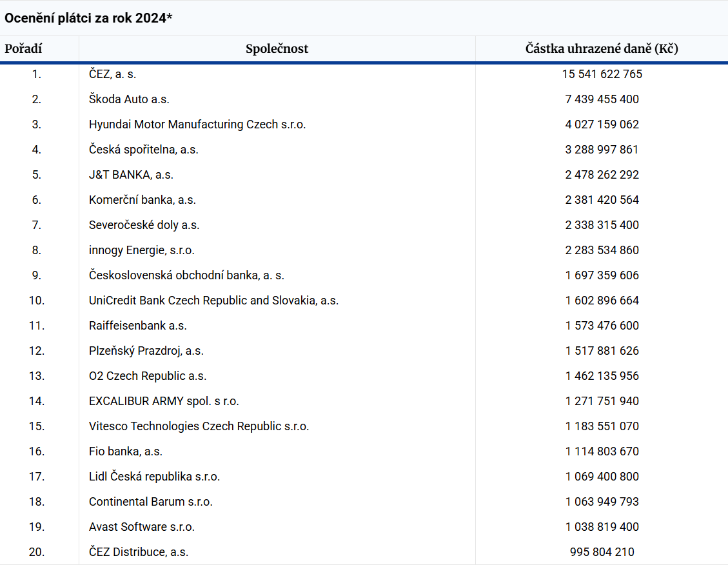Screen dimensions: 728x585
Task: Click rank number '9.' in Pořadí column
Action: pos(37,275)
